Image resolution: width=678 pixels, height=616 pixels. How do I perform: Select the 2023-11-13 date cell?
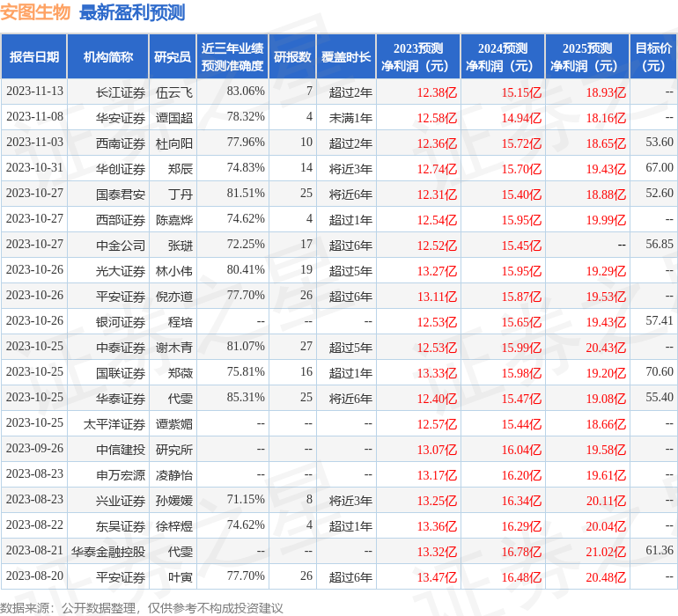point(34,92)
